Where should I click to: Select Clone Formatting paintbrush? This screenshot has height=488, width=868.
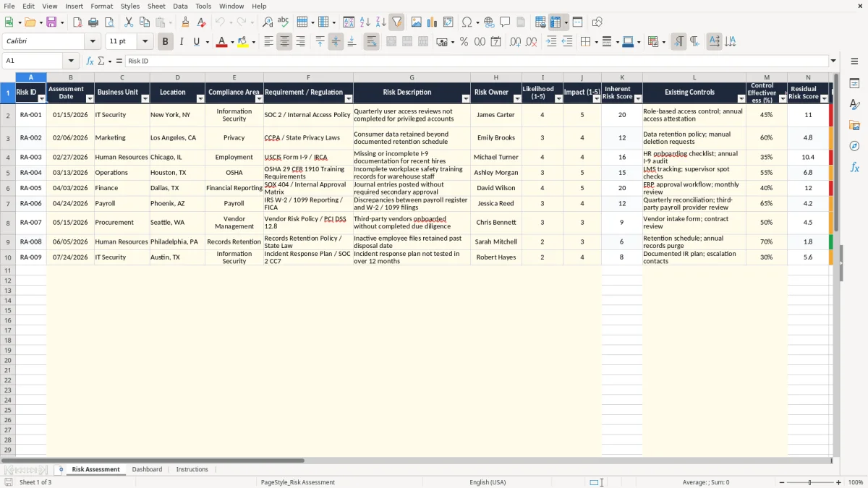(185, 22)
